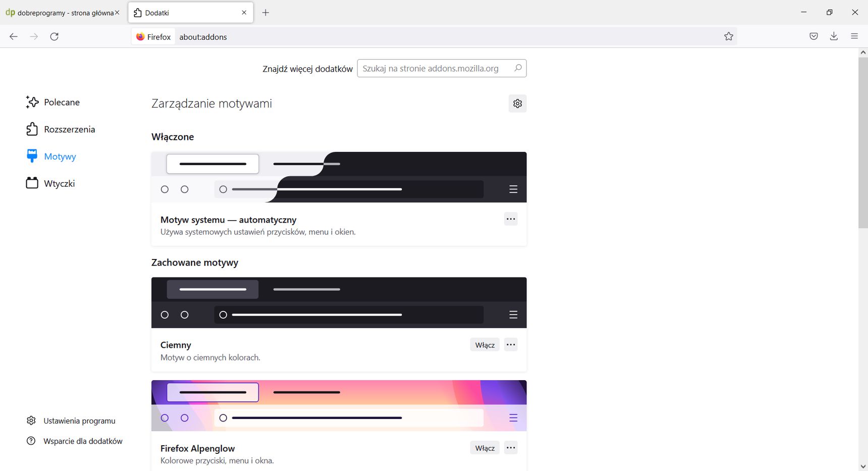Bookmark this page with the star icon
The image size is (868, 471).
click(728, 36)
